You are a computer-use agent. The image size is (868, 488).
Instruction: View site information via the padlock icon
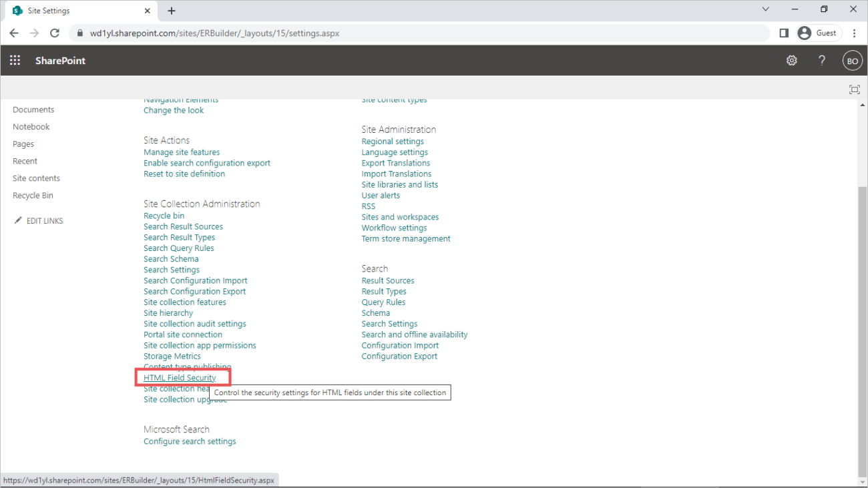79,32
